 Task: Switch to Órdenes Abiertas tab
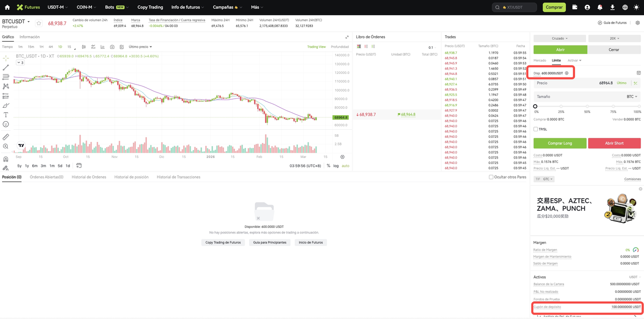[47, 177]
